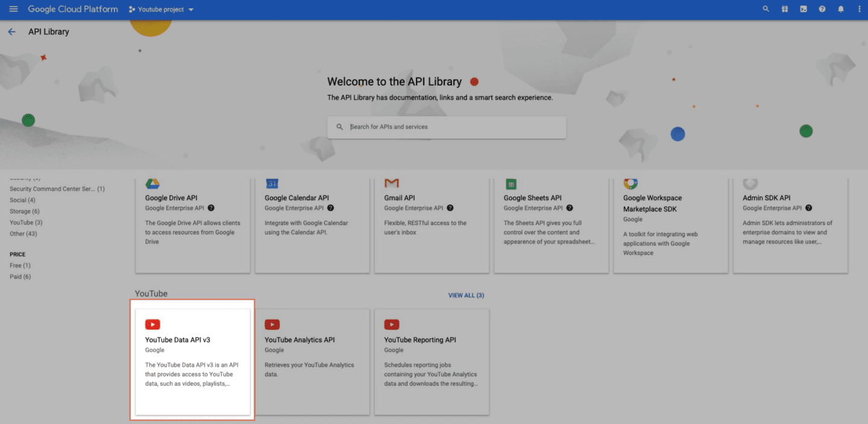Open the Admin SDK API title
Screen dimensions: 868x424
(x=766, y=198)
